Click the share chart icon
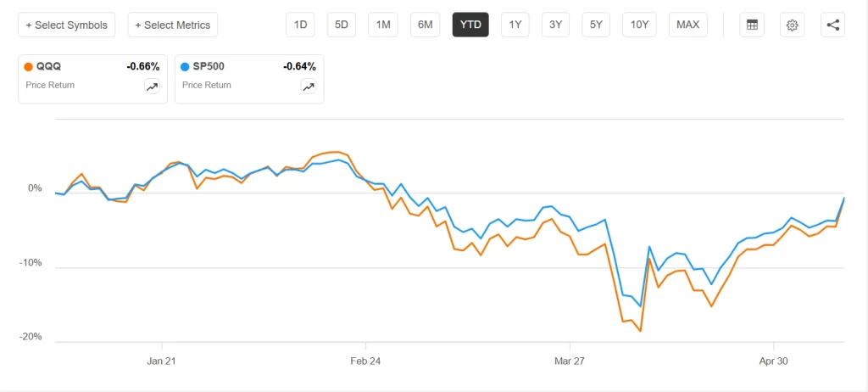The image size is (868, 392). click(x=832, y=25)
